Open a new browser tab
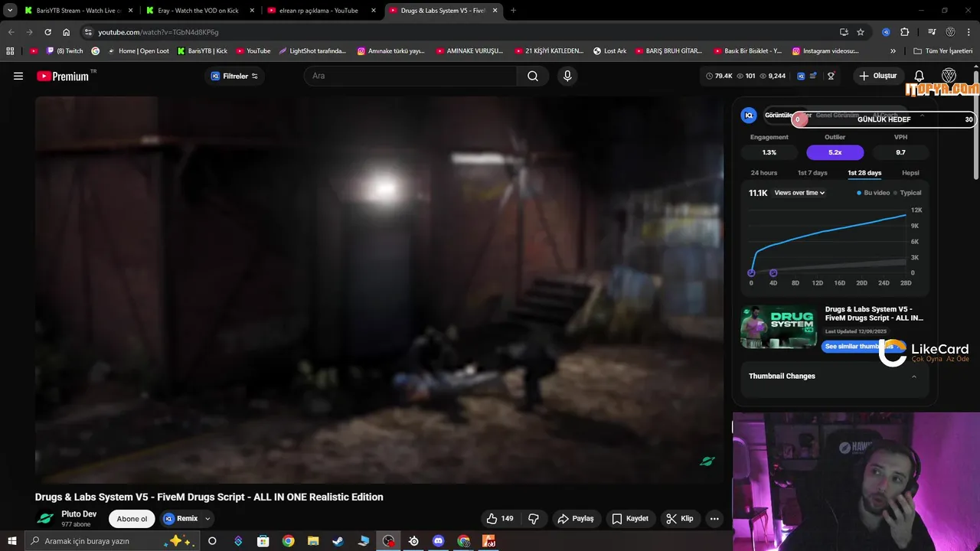980x551 pixels. click(513, 11)
